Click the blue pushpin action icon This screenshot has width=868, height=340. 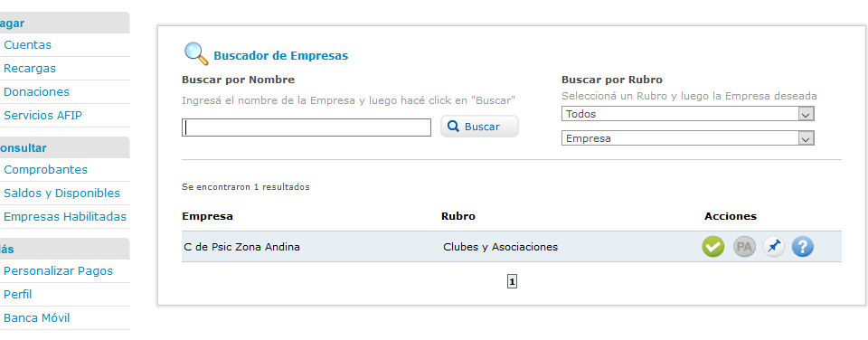pyautogui.click(x=773, y=247)
